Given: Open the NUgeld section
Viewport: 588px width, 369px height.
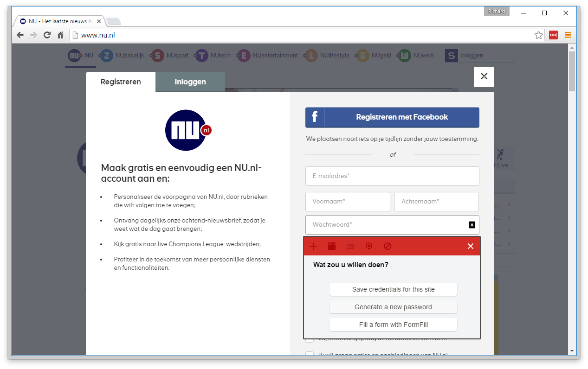Looking at the screenshot, I should [374, 56].
